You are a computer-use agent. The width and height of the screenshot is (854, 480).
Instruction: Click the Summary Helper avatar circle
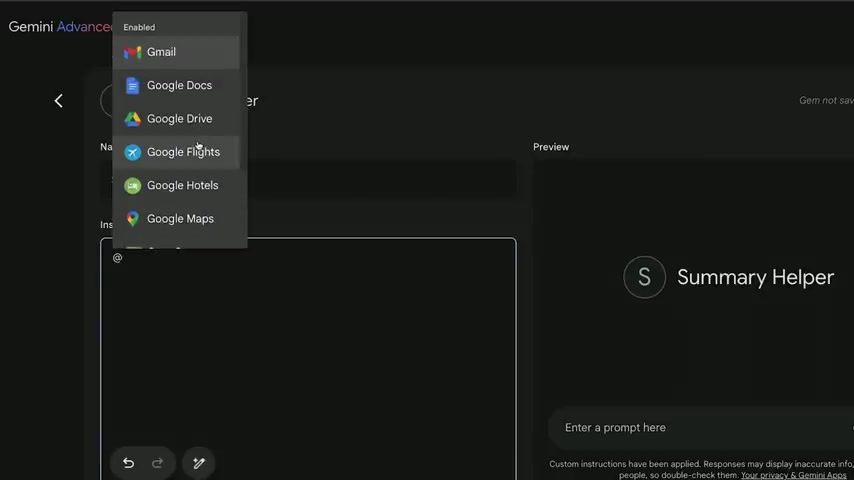click(x=644, y=277)
